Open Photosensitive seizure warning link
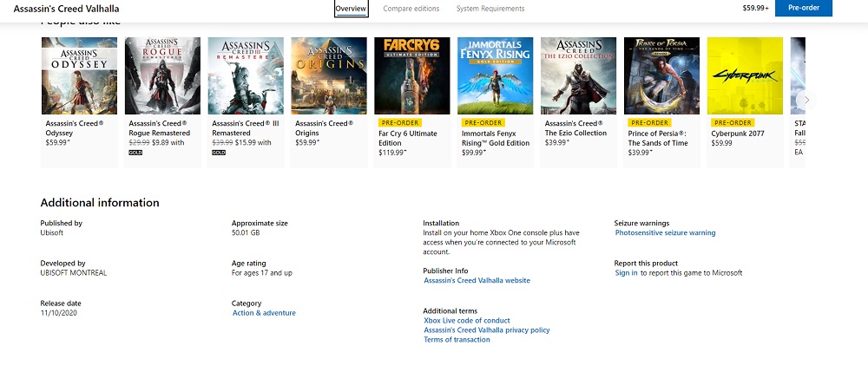The image size is (868, 385). pos(666,233)
